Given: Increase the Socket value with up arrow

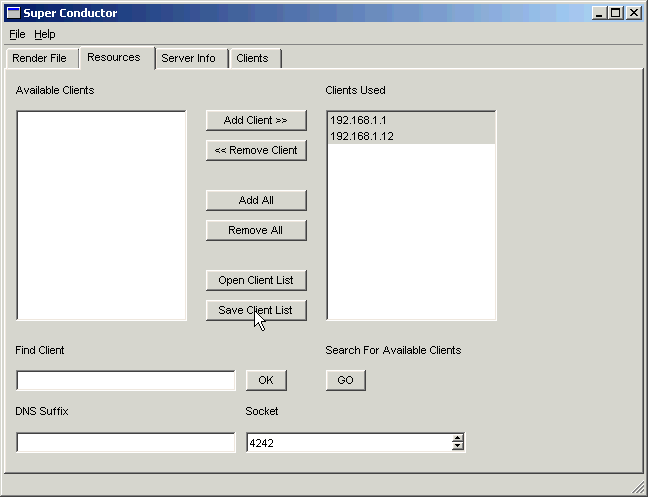Looking at the screenshot, I should 458,438.
